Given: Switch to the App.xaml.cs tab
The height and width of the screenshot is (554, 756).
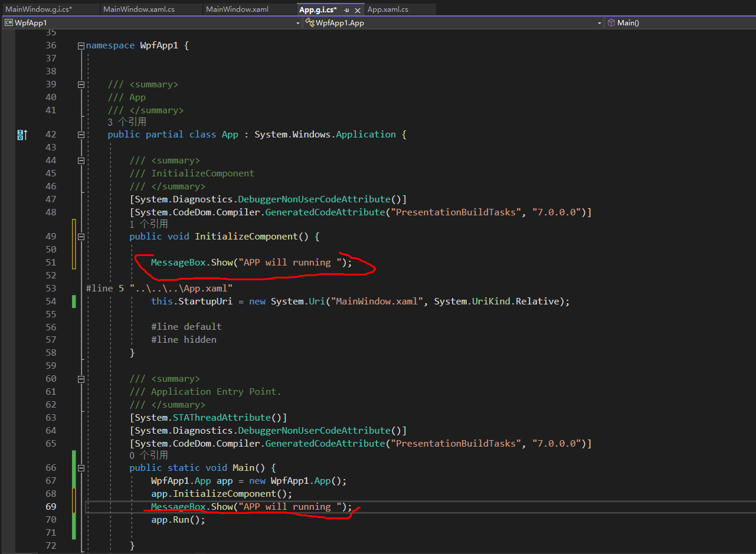Looking at the screenshot, I should coord(388,9).
